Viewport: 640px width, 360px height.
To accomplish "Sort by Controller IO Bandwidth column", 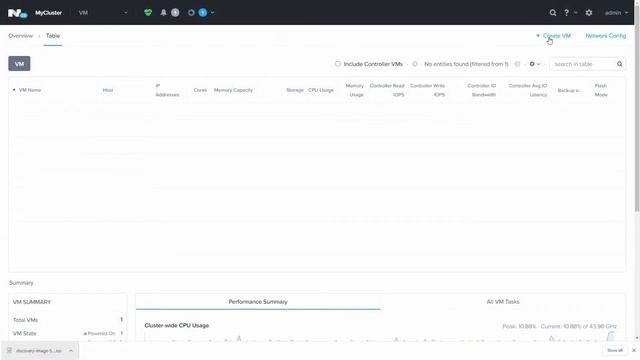I will (482, 90).
